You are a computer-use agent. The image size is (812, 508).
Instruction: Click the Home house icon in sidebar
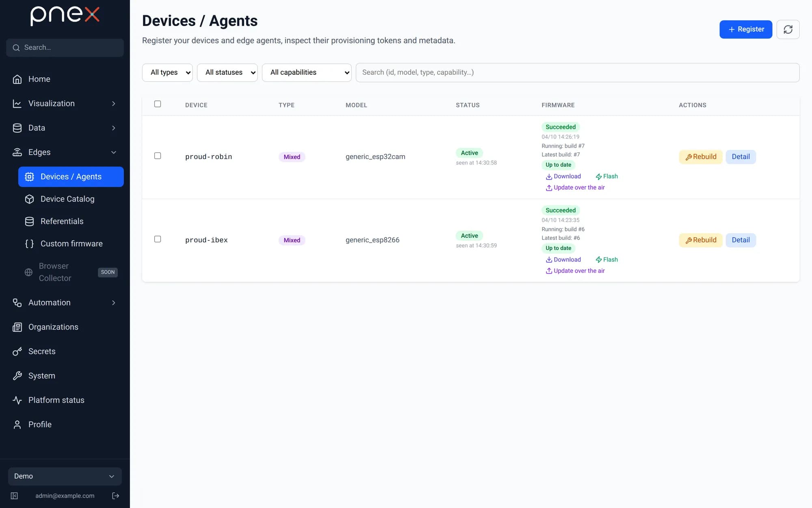[x=17, y=79]
